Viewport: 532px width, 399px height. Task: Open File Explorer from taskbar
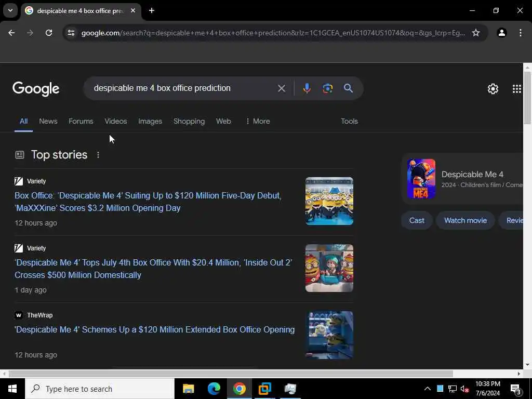[x=188, y=389]
